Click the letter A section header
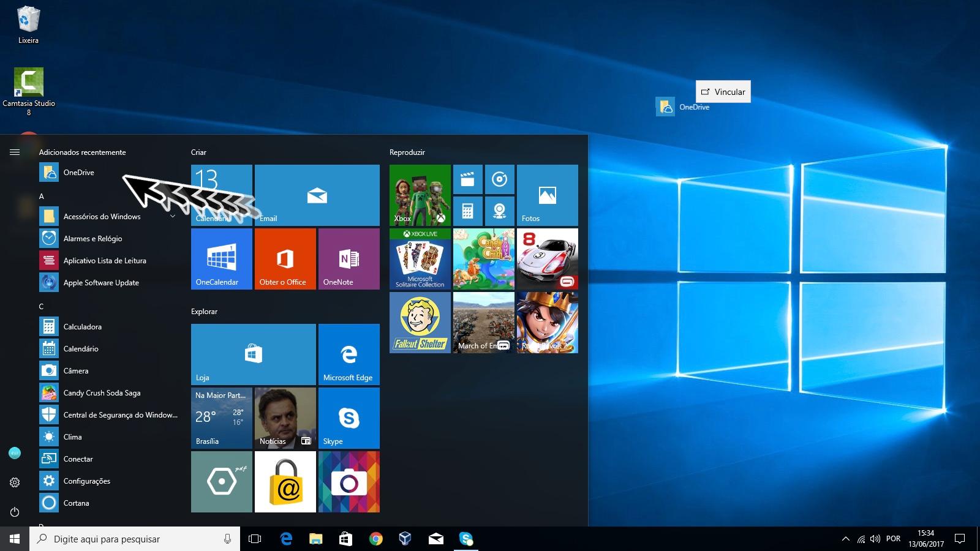Screen dimensions: 980x551 (x=42, y=197)
